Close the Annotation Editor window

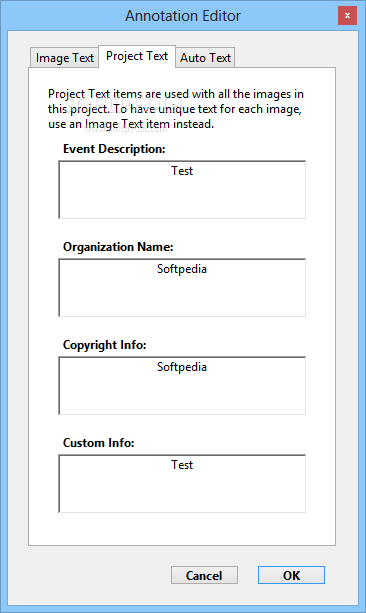click(347, 16)
